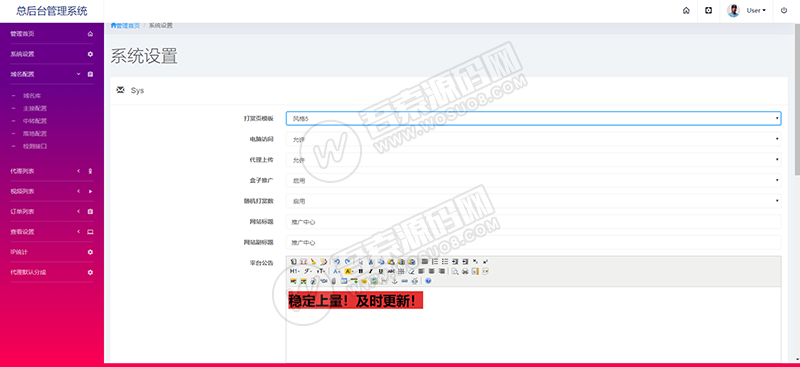The width and height of the screenshot is (800, 367).
Task: Click the underline U icon
Action: pos(381,271)
